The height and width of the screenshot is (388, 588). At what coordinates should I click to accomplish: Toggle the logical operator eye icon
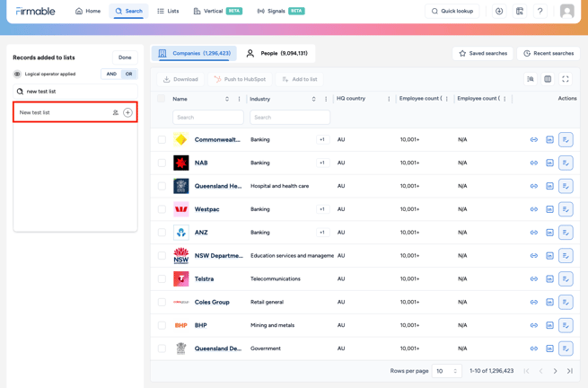[17, 74]
